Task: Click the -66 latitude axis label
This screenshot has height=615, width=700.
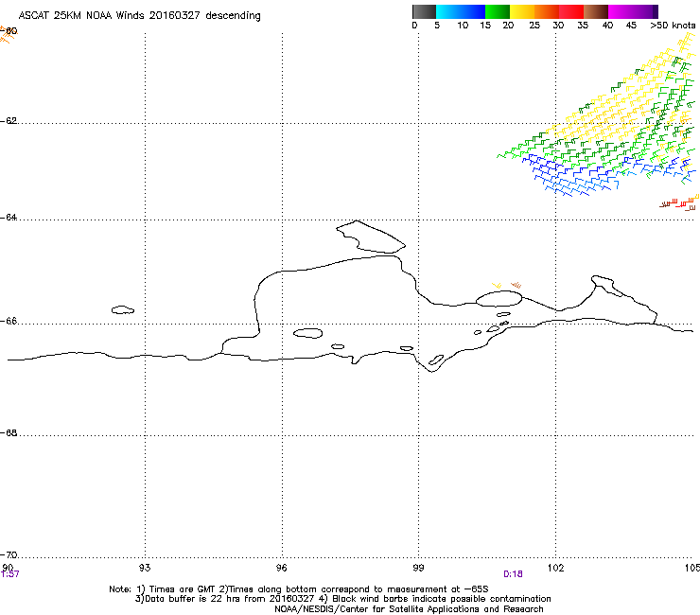Action: [x=9, y=322]
